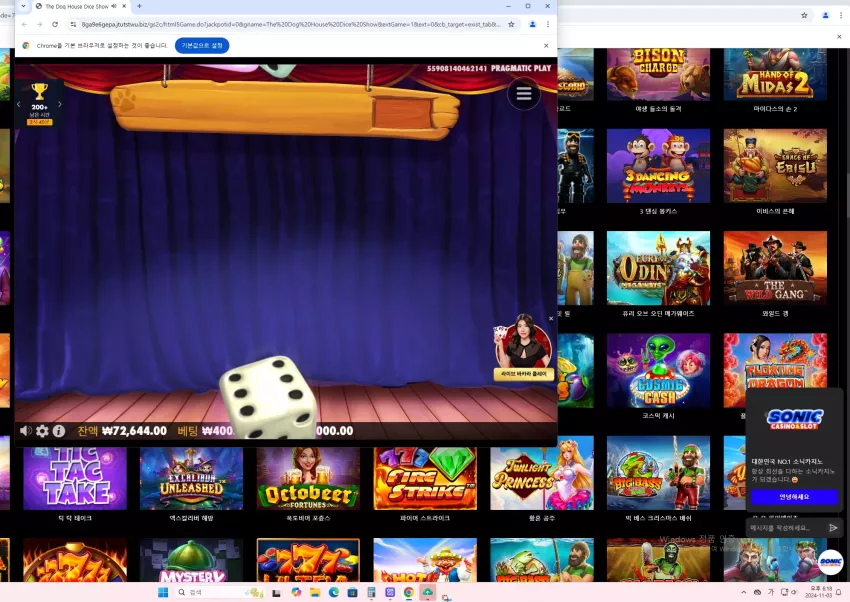Click the balance ₩72,644.00 text

[134, 431]
